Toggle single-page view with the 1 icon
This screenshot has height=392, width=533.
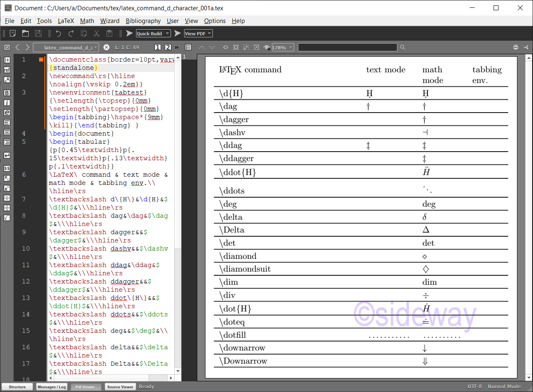click(157, 47)
